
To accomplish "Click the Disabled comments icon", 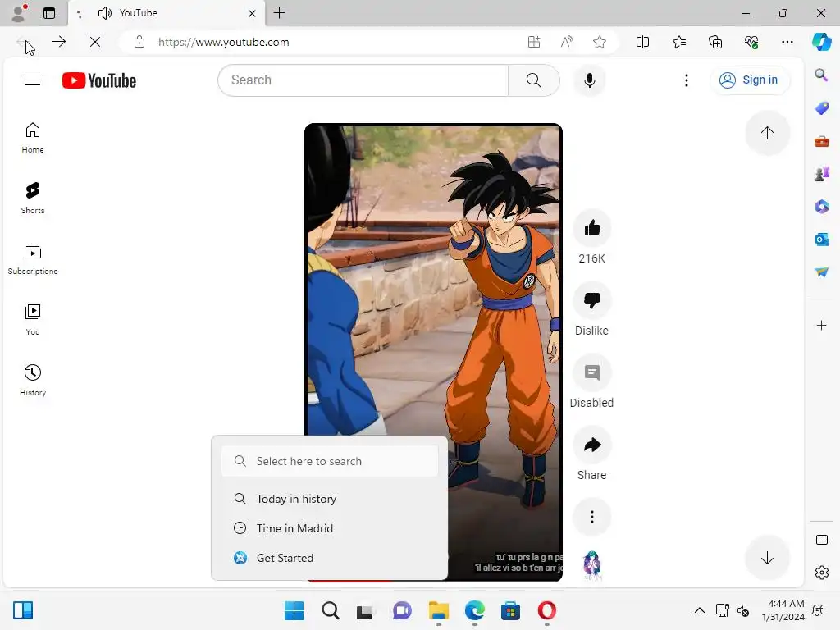I will click(x=592, y=373).
